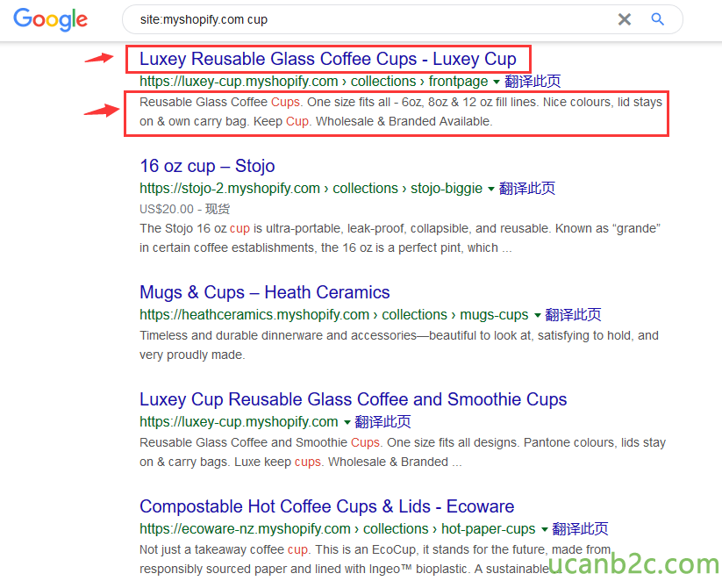Translate the Ecoware result page
Screen dimensions: 722x588
coord(580,529)
